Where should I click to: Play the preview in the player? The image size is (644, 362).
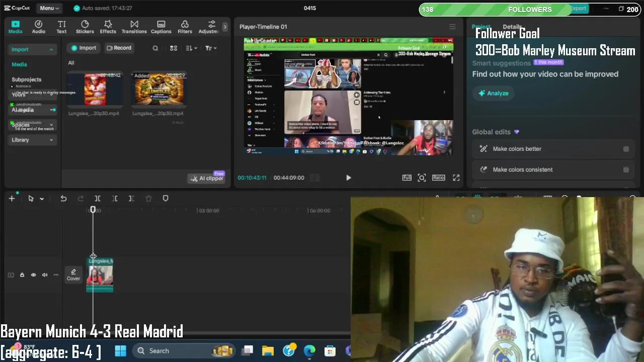348,177
